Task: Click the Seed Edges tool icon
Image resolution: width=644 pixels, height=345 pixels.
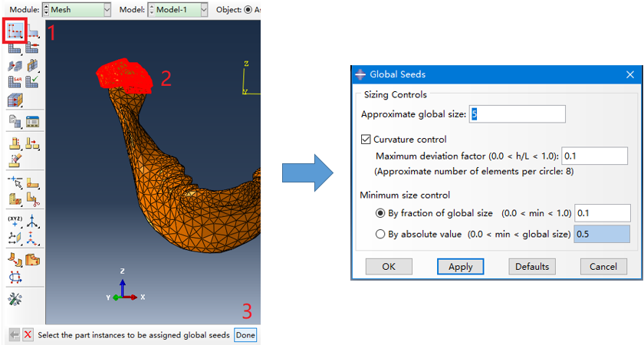Action: (32, 31)
